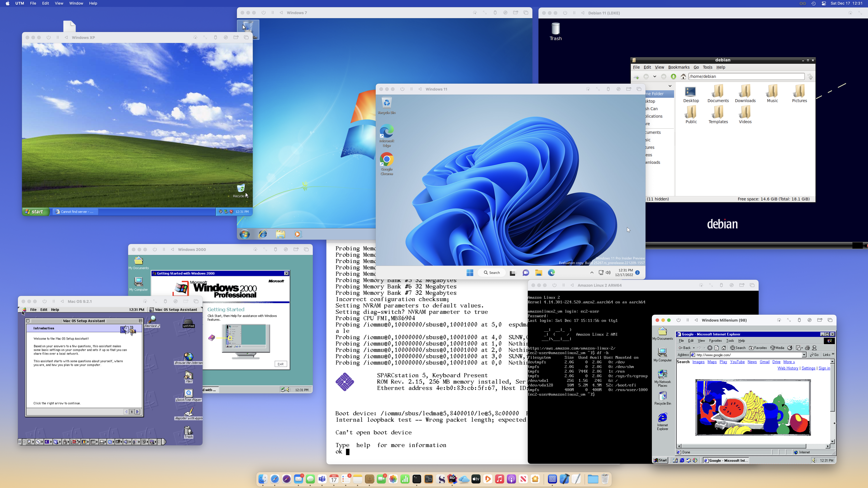Click the shared folder icon in the Windows Millenium window toolbar
Screen dimensions: 868x488
(x=820, y=320)
